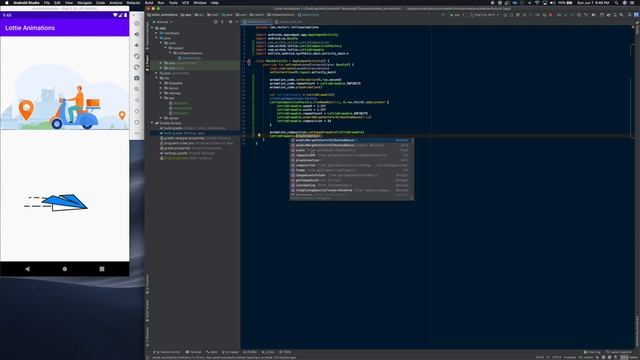Screen dimensions: 640x360
Task: Rotate the emulator right using sidebar icon
Action: (x=137, y=67)
